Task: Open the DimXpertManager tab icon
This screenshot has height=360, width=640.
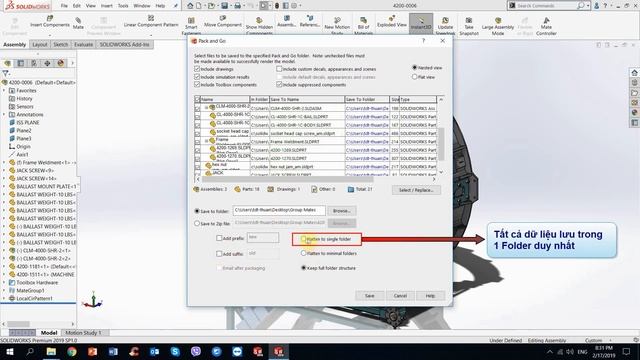Action: (x=47, y=63)
